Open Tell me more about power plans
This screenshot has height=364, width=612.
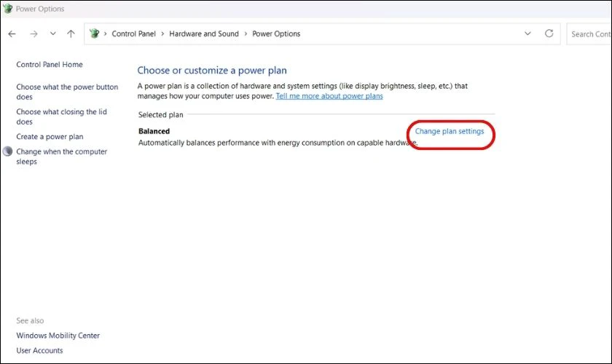[329, 96]
